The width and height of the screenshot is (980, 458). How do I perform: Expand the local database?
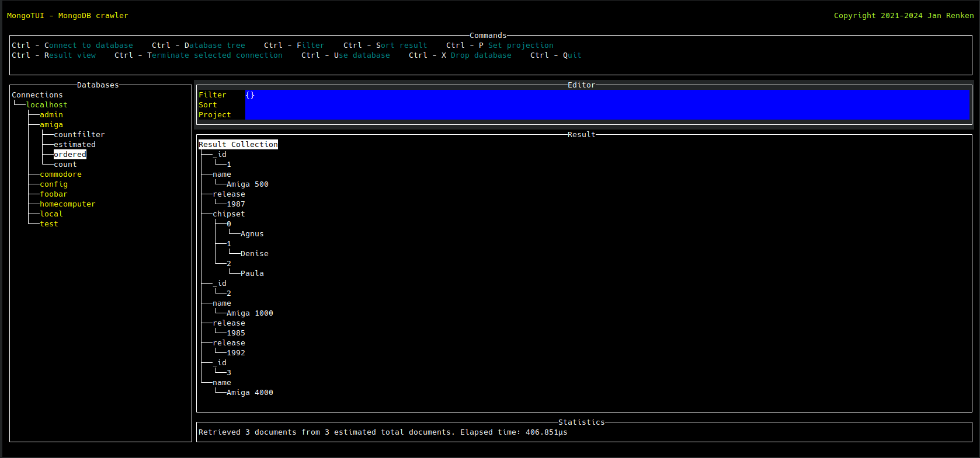(x=51, y=214)
